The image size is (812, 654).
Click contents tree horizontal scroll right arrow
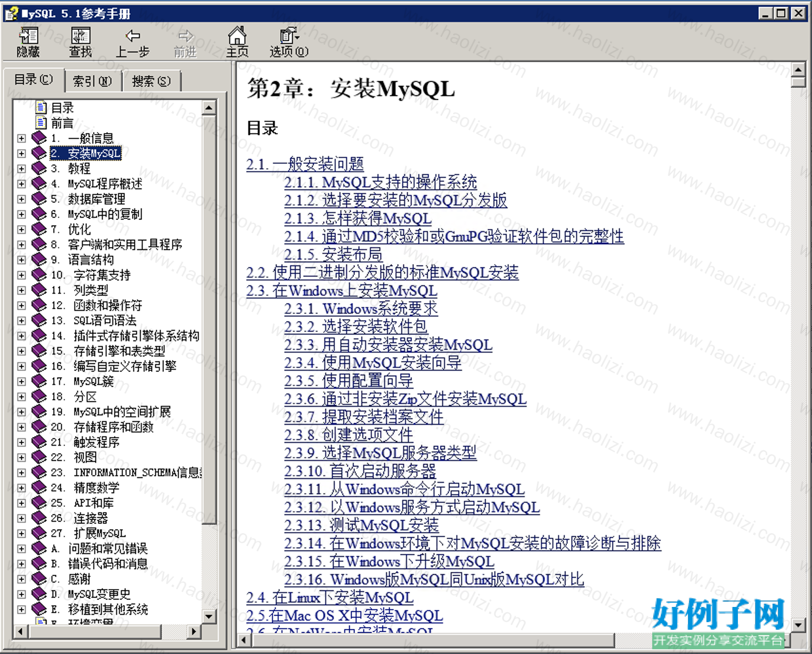[x=193, y=632]
